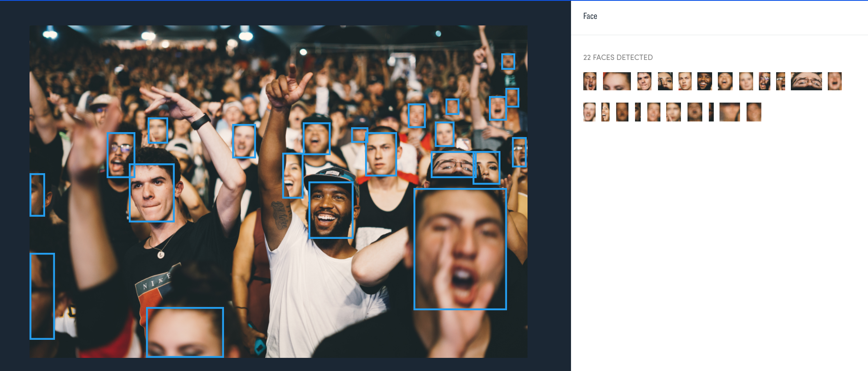Viewport: 868px width, 371px height.
Task: Open the Face tab heading
Action: tap(590, 16)
